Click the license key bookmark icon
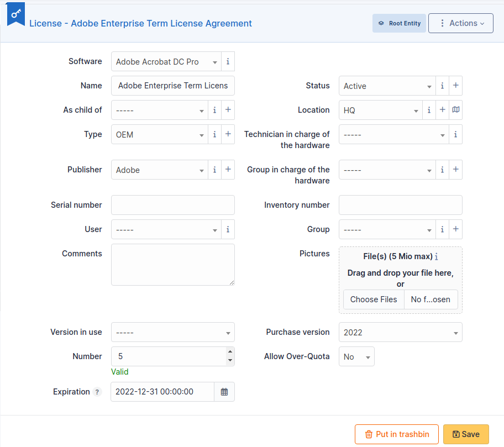 pyautogui.click(x=15, y=14)
